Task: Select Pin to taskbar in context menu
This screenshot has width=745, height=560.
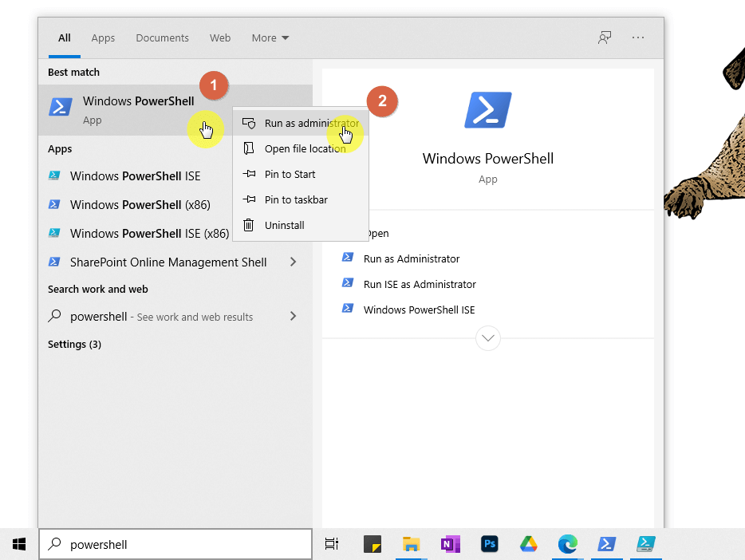Action: [301, 200]
